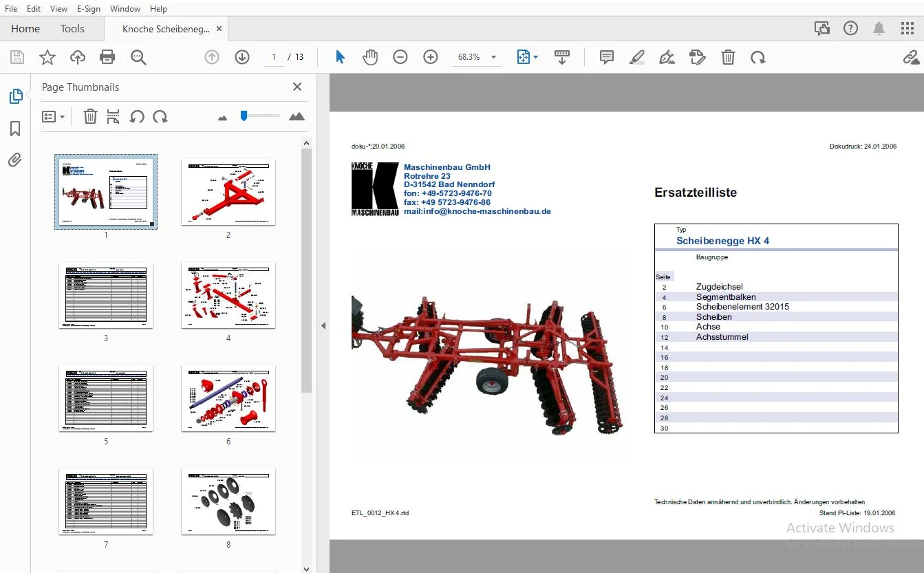Select page 4 thumbnail

pyautogui.click(x=228, y=295)
